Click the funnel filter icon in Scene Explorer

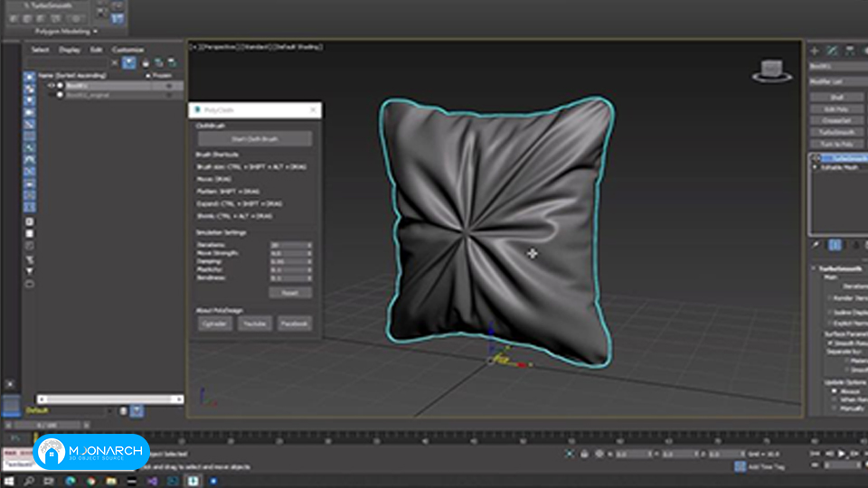[29, 271]
